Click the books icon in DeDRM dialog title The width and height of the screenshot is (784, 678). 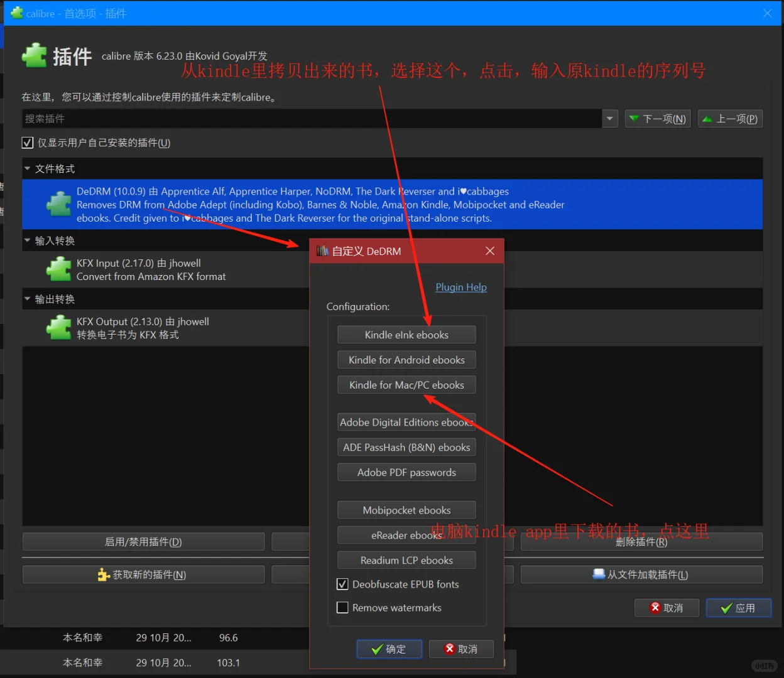(x=323, y=251)
